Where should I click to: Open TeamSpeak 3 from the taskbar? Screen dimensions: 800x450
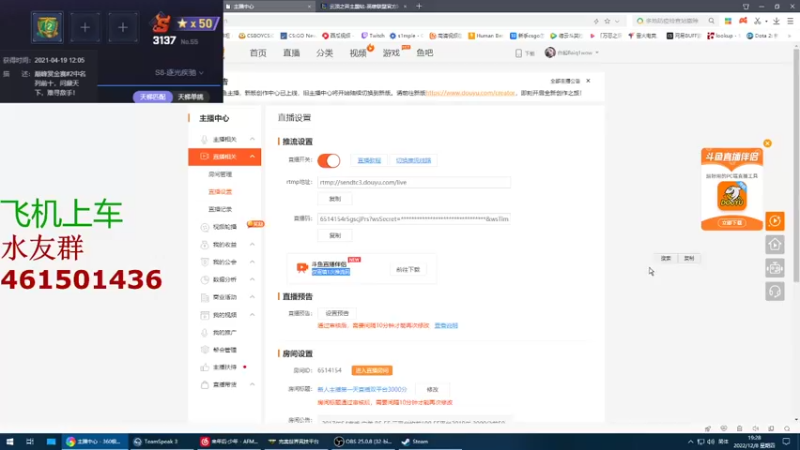tap(161, 441)
